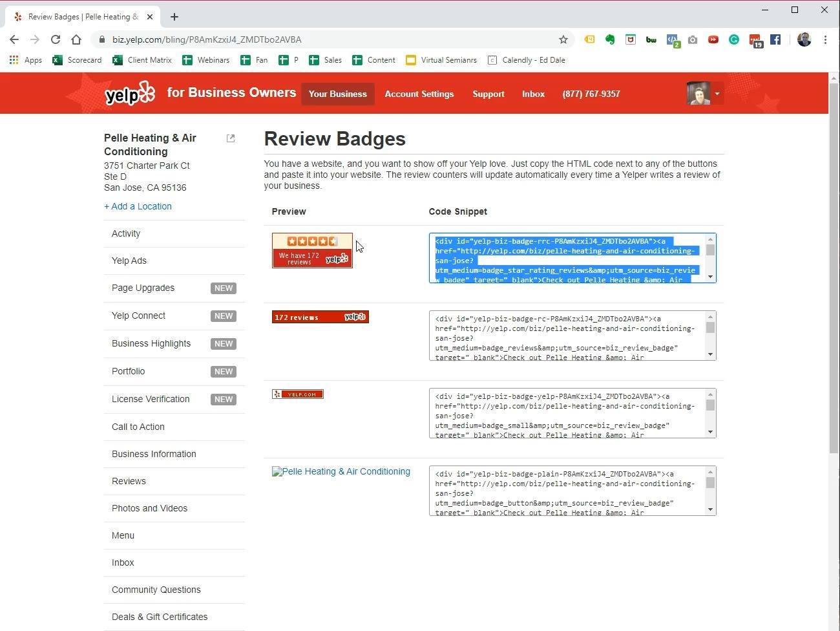
Task: Open Support in the header
Action: pos(488,94)
